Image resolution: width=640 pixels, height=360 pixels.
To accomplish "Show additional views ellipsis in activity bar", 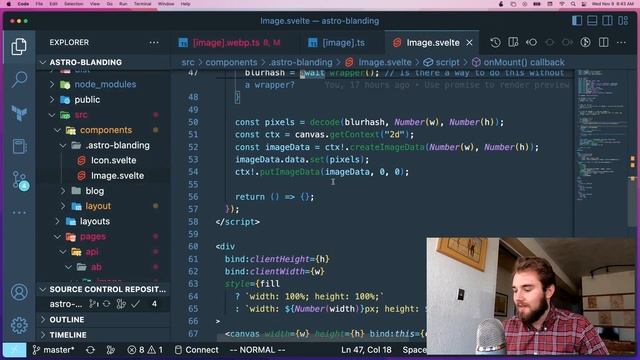I will click(19, 213).
